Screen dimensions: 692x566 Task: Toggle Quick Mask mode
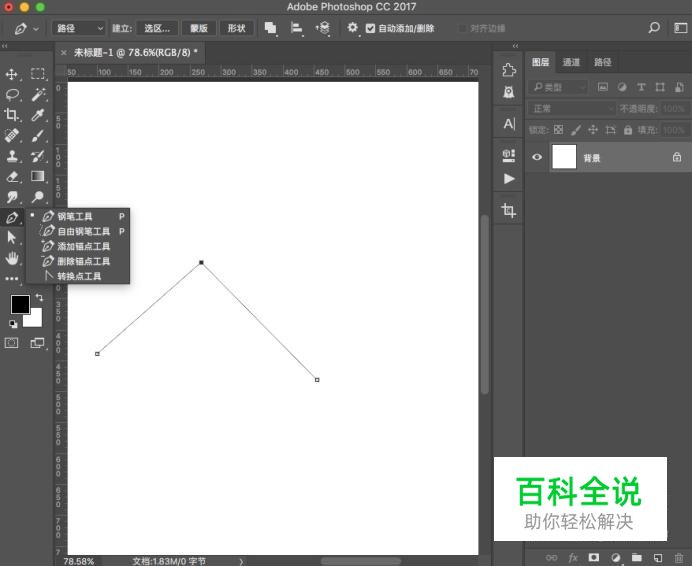[x=11, y=343]
